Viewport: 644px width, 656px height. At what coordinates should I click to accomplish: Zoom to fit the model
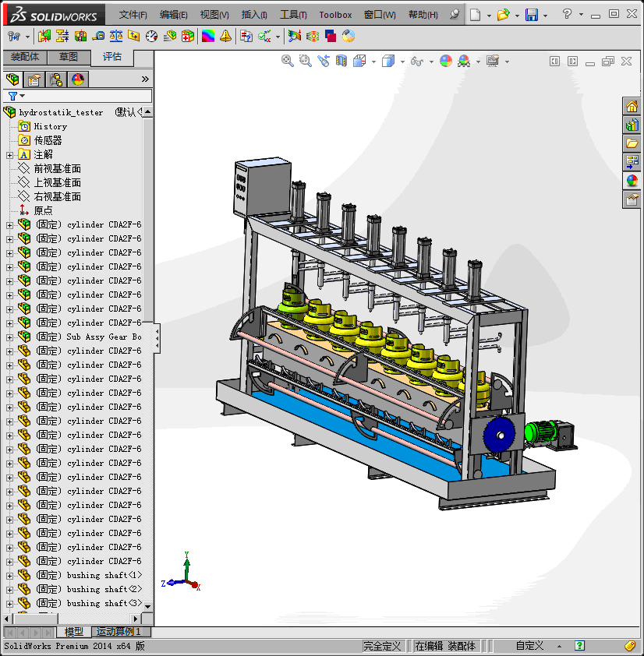tap(287, 61)
